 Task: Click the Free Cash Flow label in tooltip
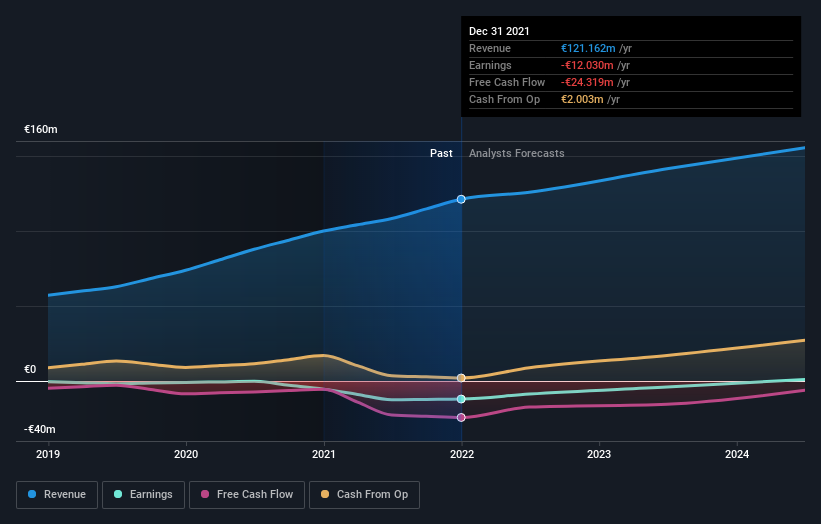(x=507, y=82)
